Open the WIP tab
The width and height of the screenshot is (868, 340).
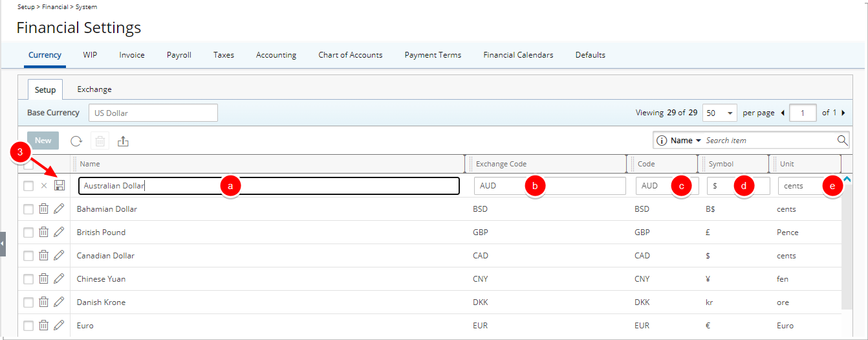point(90,55)
